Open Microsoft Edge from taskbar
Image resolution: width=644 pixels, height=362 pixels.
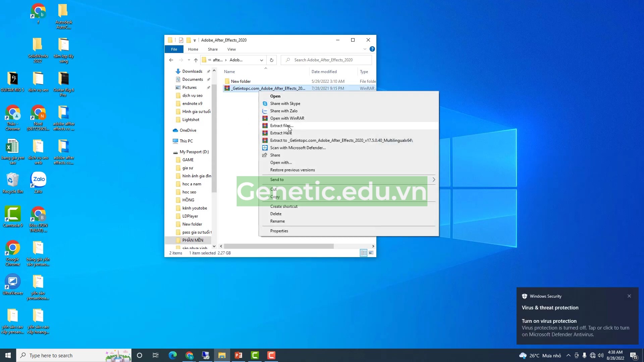173,355
